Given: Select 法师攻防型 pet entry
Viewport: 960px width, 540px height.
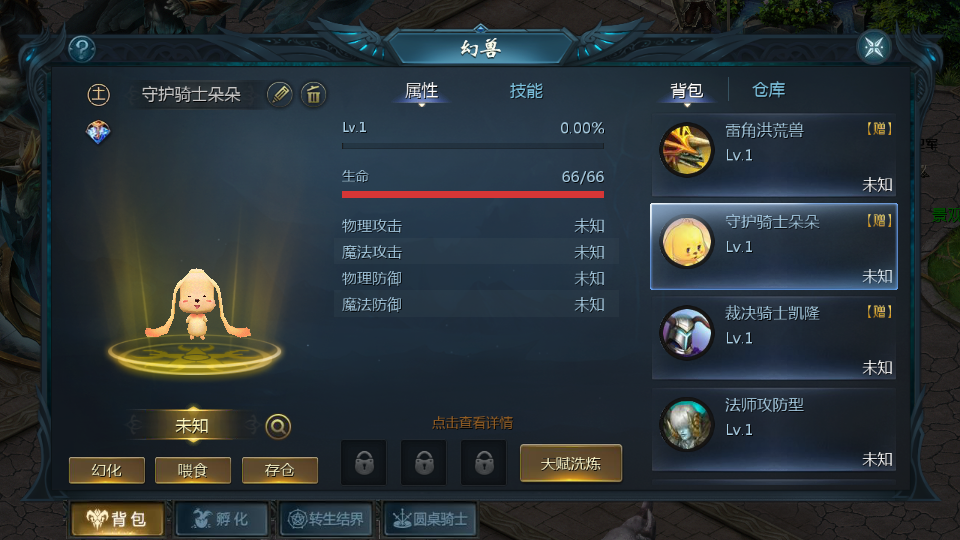Looking at the screenshot, I should pyautogui.click(x=774, y=430).
